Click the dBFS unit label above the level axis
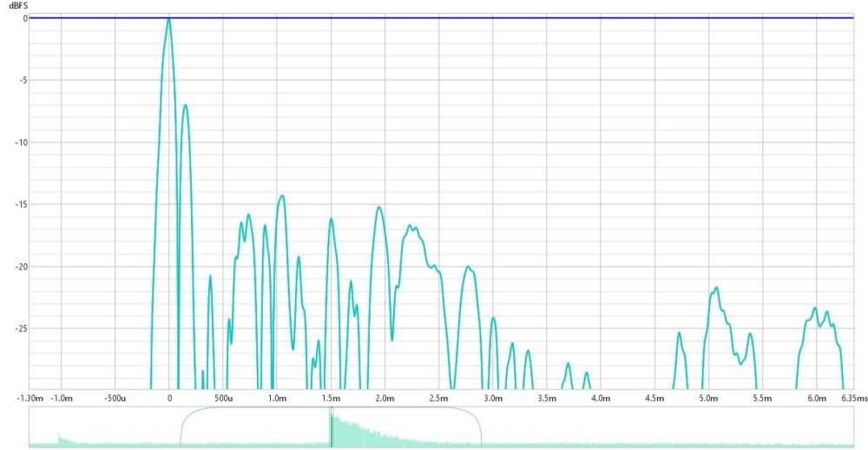Viewport: 868px width, 450px height. pyautogui.click(x=17, y=5)
